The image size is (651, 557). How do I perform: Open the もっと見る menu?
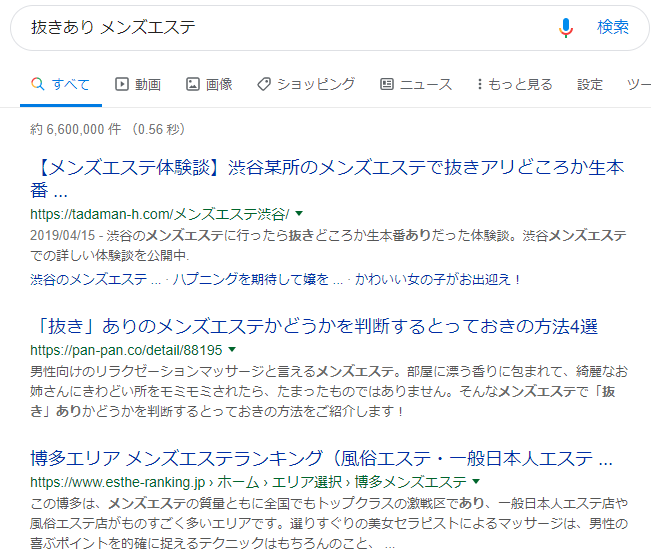point(515,85)
